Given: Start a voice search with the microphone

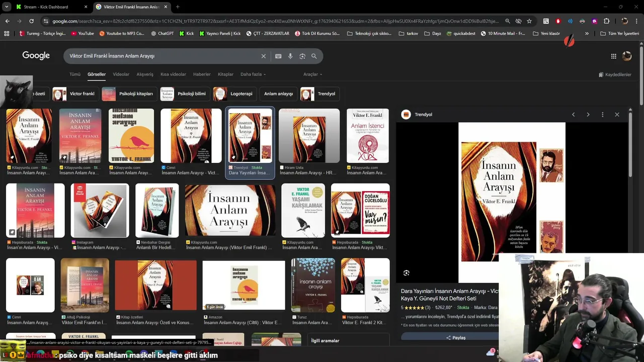Looking at the screenshot, I should tap(290, 56).
